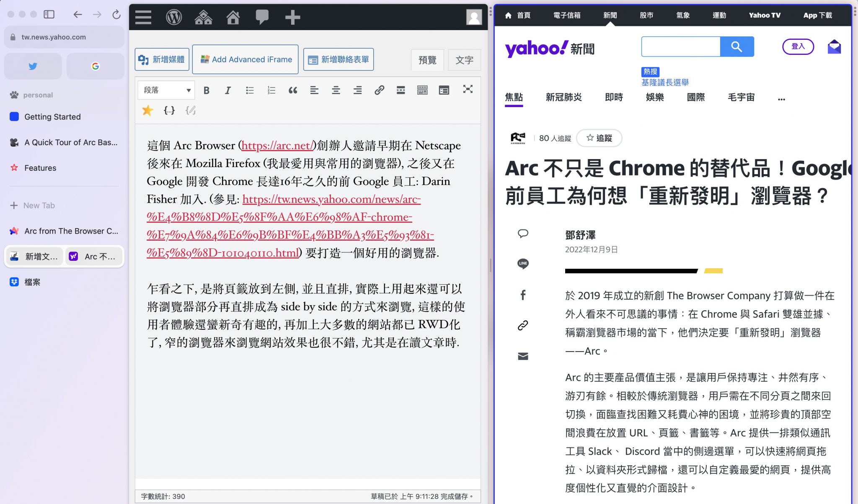
Task: Open the user avatar in the admin bar
Action: [x=474, y=17]
